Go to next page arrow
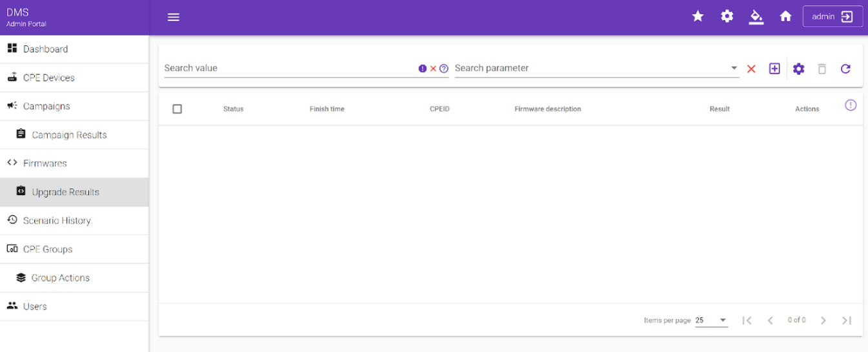868x352 pixels. point(823,320)
